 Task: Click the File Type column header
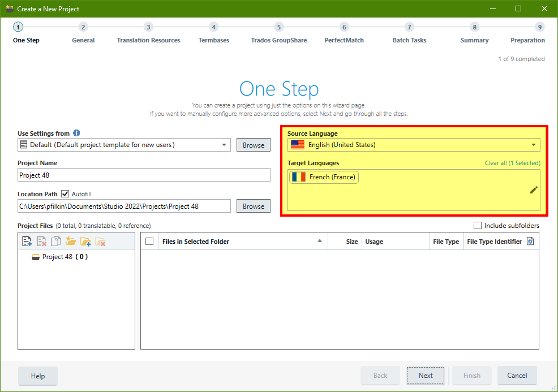pyautogui.click(x=447, y=242)
